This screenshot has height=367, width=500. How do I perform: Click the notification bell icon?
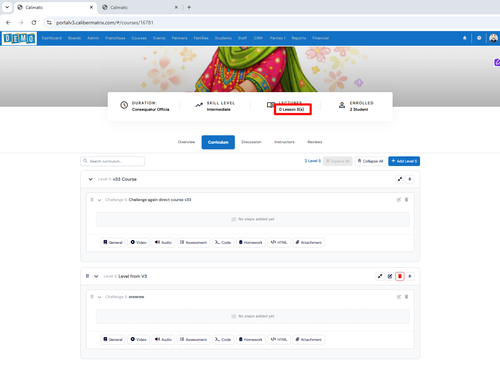pos(464,38)
